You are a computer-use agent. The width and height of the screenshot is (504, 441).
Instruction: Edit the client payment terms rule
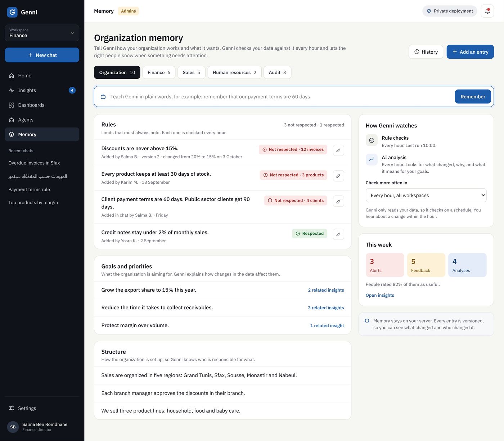(338, 202)
